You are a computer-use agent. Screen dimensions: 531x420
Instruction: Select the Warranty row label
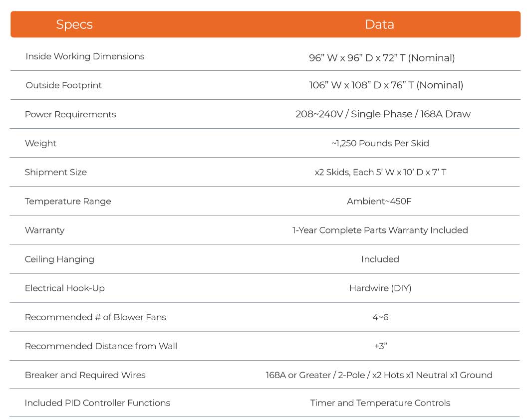[44, 230]
